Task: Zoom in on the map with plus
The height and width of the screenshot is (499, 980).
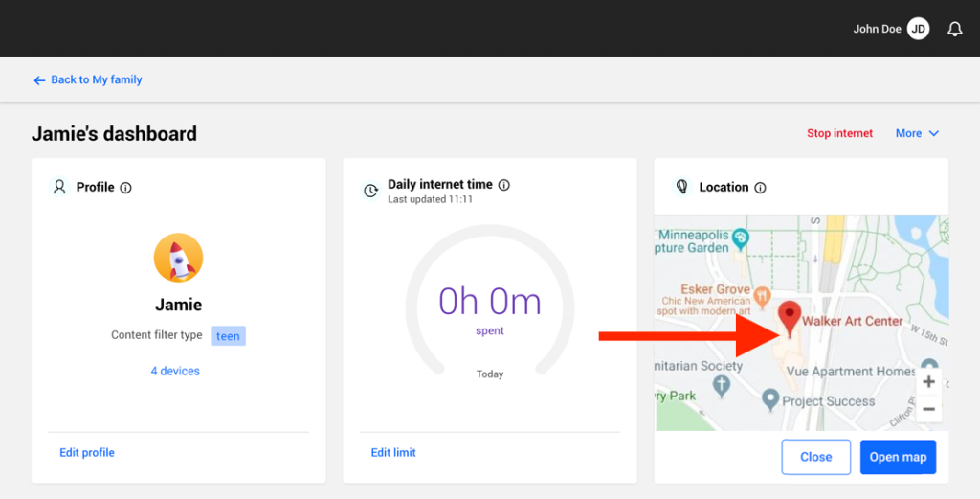Action: 928,381
